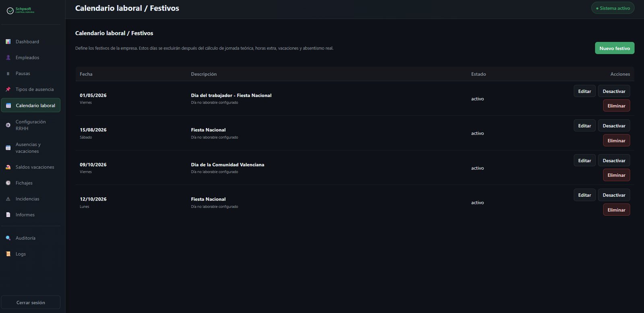The image size is (644, 313).
Task: Open the Dashboard menu item
Action: 31,41
